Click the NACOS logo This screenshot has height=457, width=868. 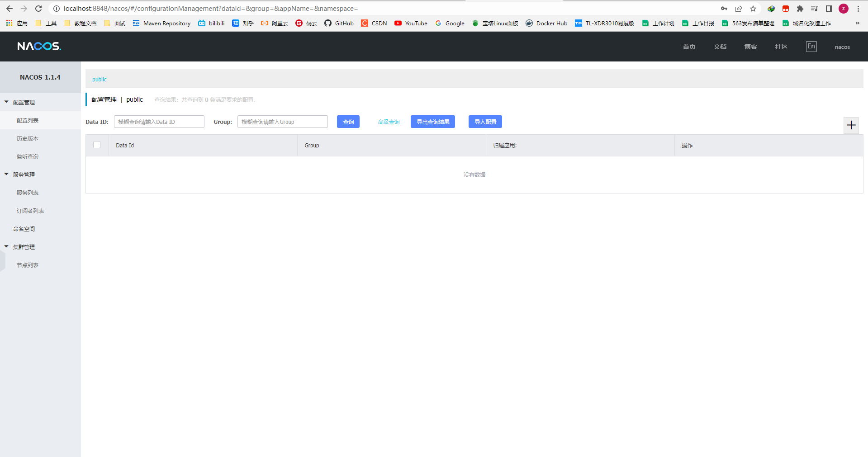[39, 47]
